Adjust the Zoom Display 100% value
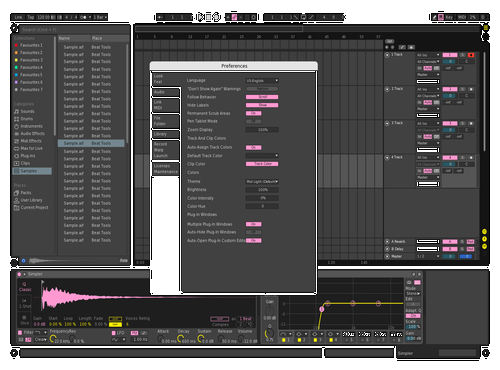This screenshot has width=500, height=370. pyautogui.click(x=262, y=130)
